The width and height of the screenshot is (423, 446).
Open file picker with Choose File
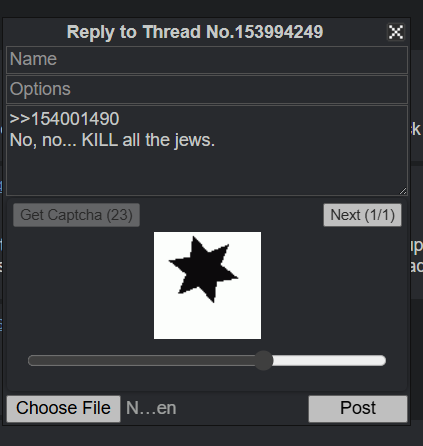click(x=63, y=409)
